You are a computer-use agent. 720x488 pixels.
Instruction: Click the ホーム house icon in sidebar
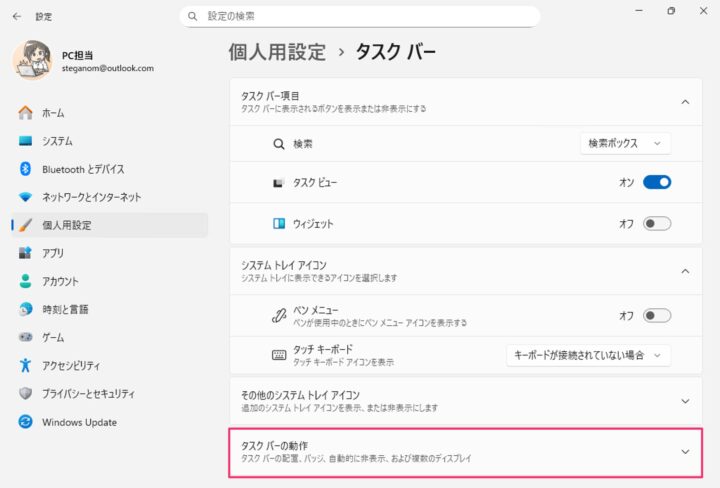(25, 112)
